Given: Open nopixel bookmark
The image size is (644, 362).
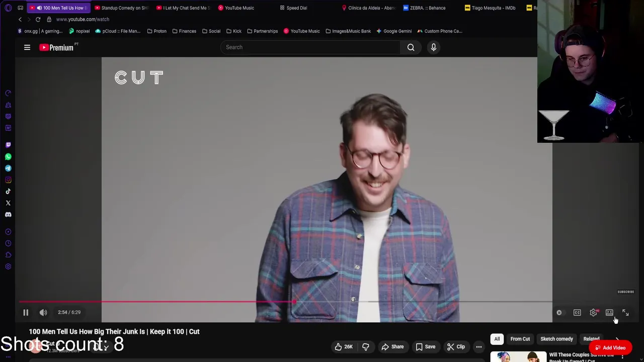Looking at the screenshot, I should pos(79,31).
